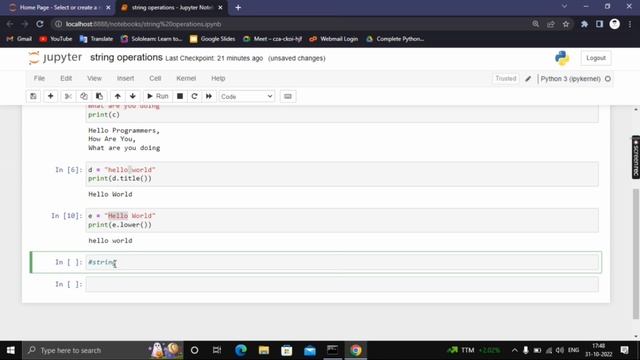The image size is (640, 360).
Task: Open the cell type Code dropdown
Action: (x=247, y=96)
